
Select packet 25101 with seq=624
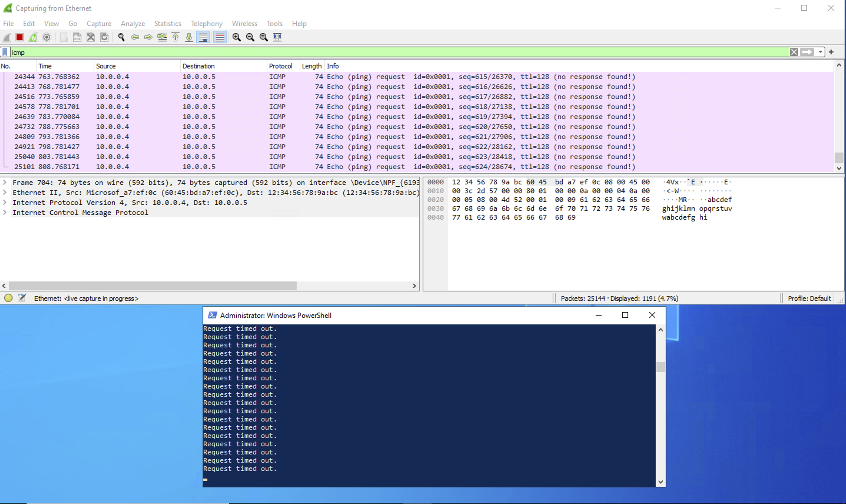click(417, 167)
